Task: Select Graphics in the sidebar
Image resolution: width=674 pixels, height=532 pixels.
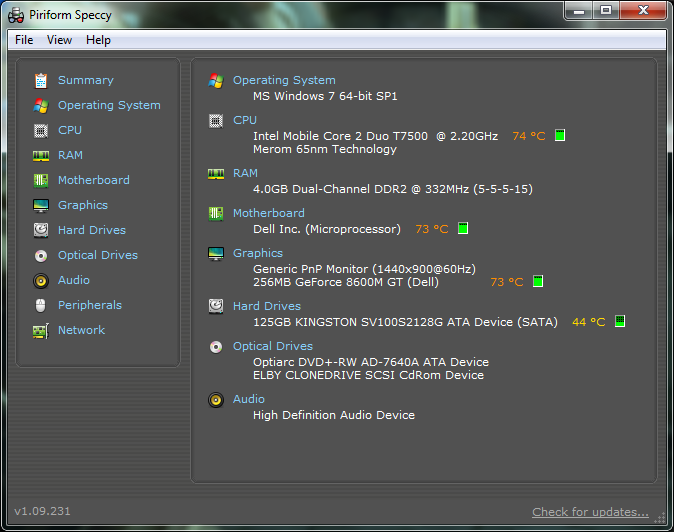Action: (x=83, y=205)
